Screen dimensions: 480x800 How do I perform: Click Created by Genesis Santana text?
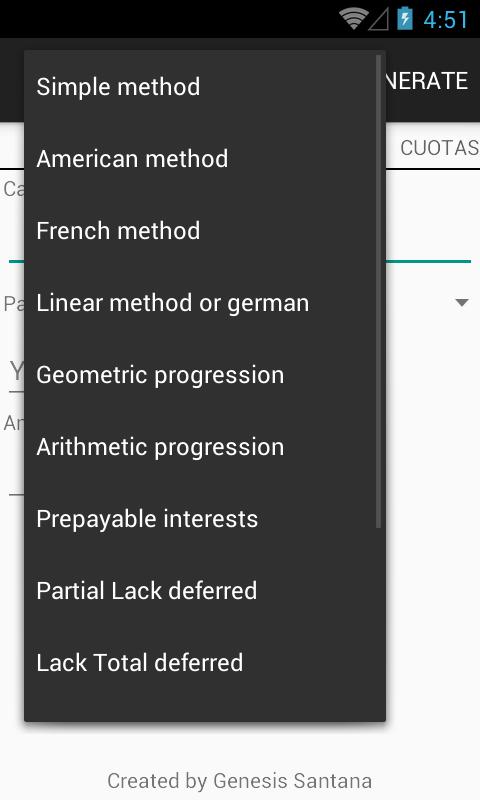point(239,781)
